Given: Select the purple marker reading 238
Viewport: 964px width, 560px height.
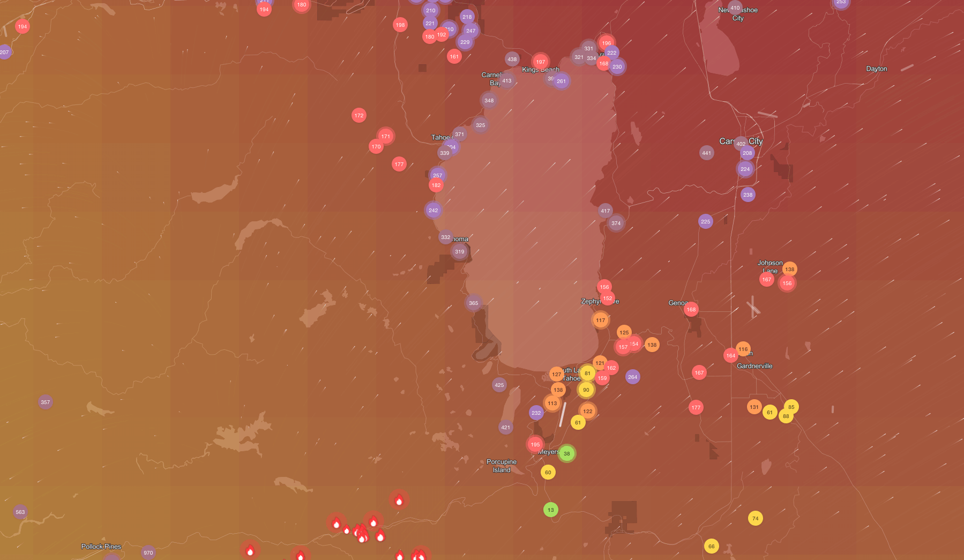Looking at the screenshot, I should (x=748, y=195).
